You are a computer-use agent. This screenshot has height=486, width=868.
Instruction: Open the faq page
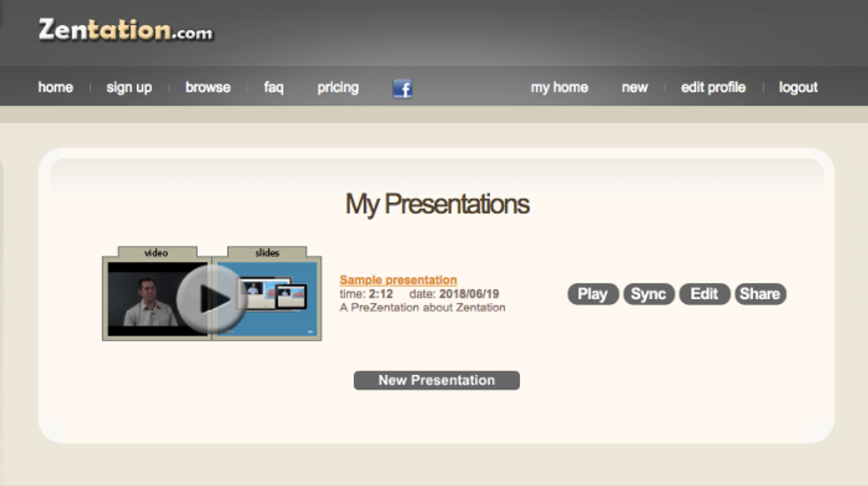click(273, 87)
